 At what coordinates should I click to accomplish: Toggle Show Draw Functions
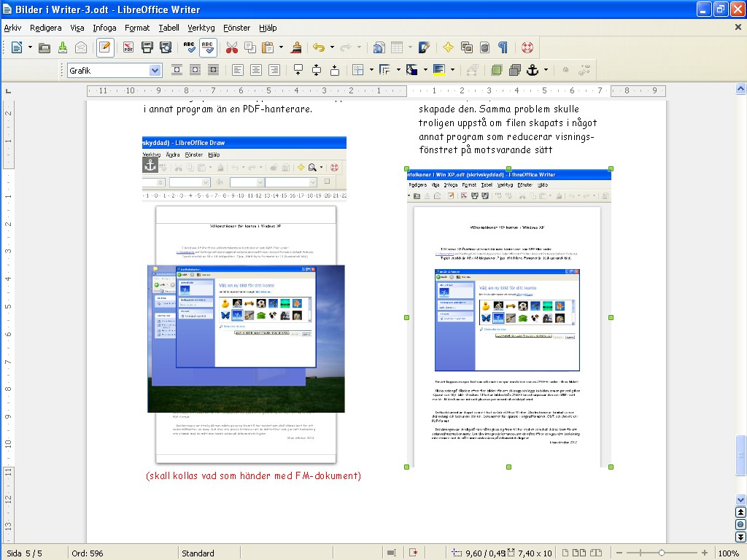(x=424, y=47)
